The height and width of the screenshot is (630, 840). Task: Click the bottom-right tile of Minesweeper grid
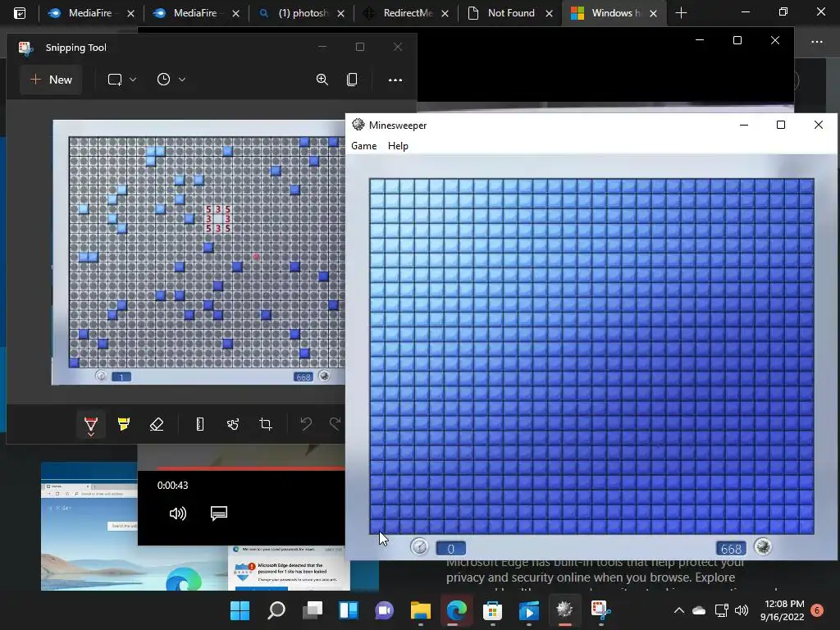(x=806, y=527)
